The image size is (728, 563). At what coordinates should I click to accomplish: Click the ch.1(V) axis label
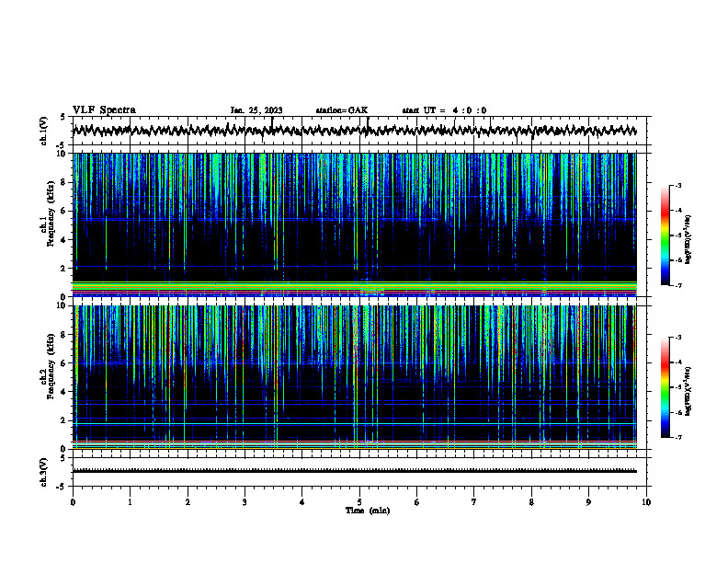(43, 131)
